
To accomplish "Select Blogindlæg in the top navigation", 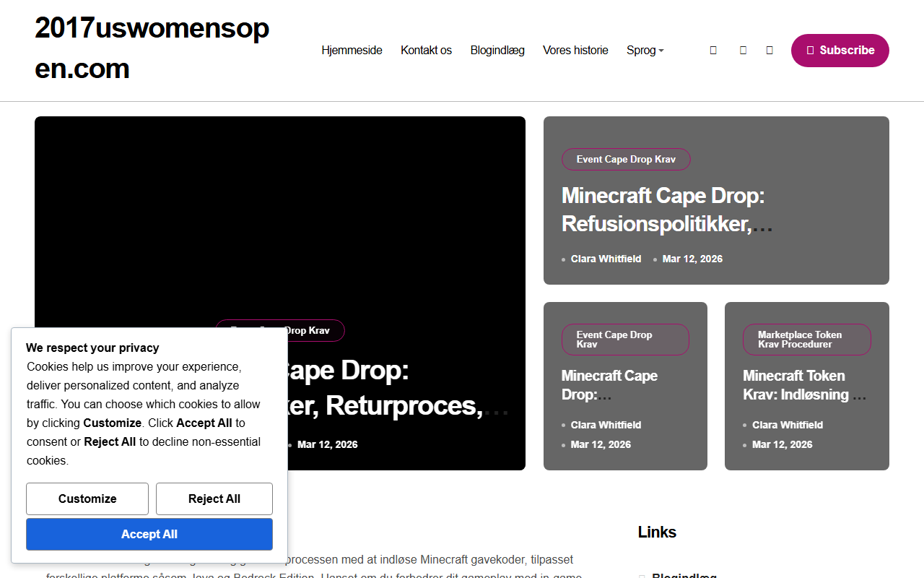I will [x=497, y=51].
